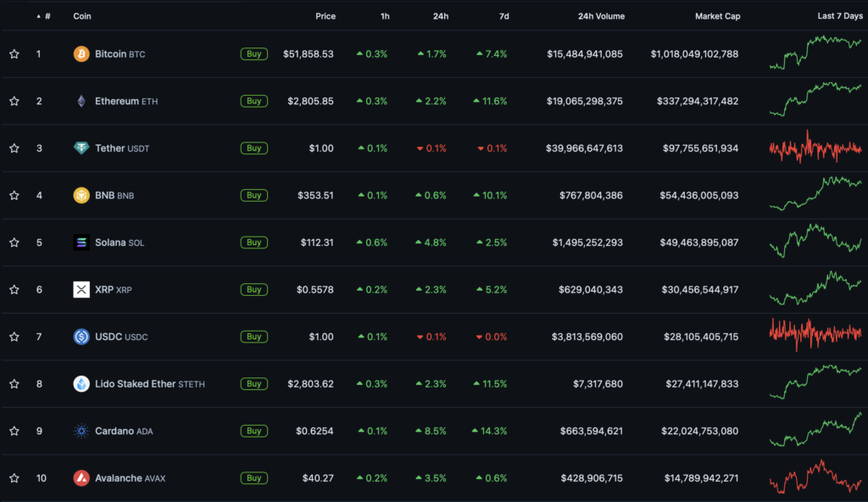Click the BNB coin logo icon

(x=81, y=195)
